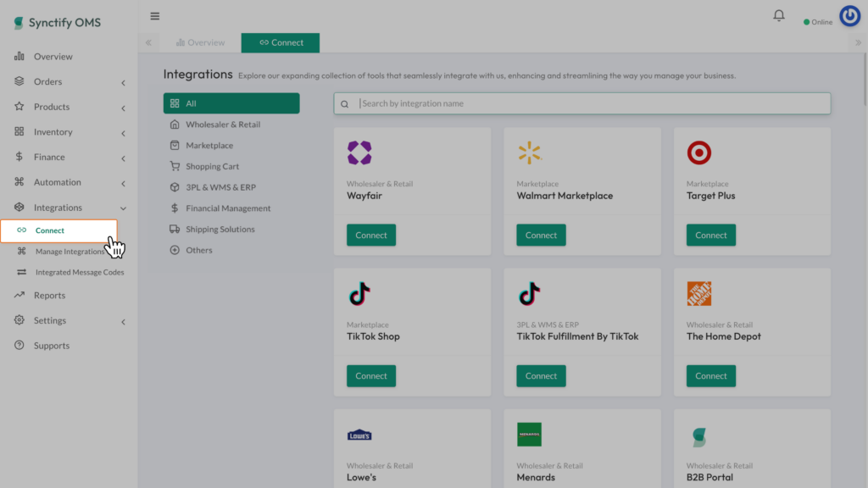
Task: Click the hamburger menu icon
Action: coord(155,16)
